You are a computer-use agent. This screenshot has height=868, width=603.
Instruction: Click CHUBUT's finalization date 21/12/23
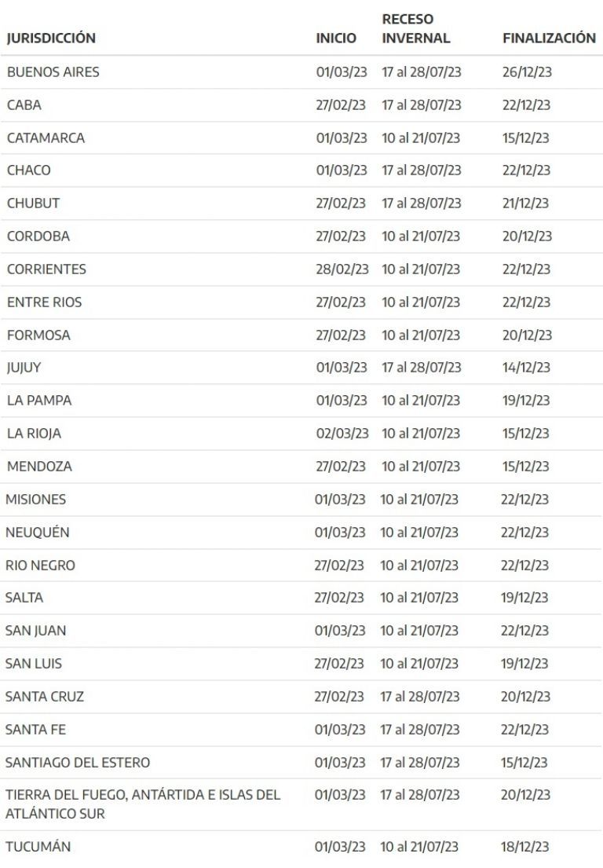[x=526, y=203]
